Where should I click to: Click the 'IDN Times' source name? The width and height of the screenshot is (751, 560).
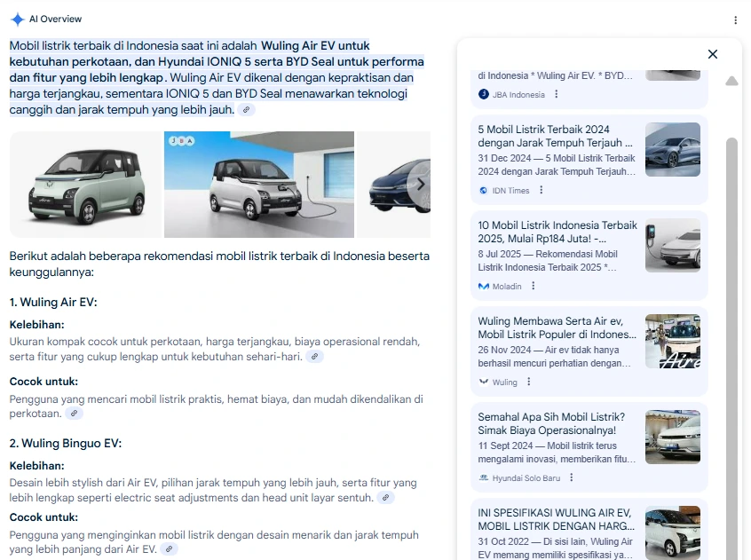point(511,191)
